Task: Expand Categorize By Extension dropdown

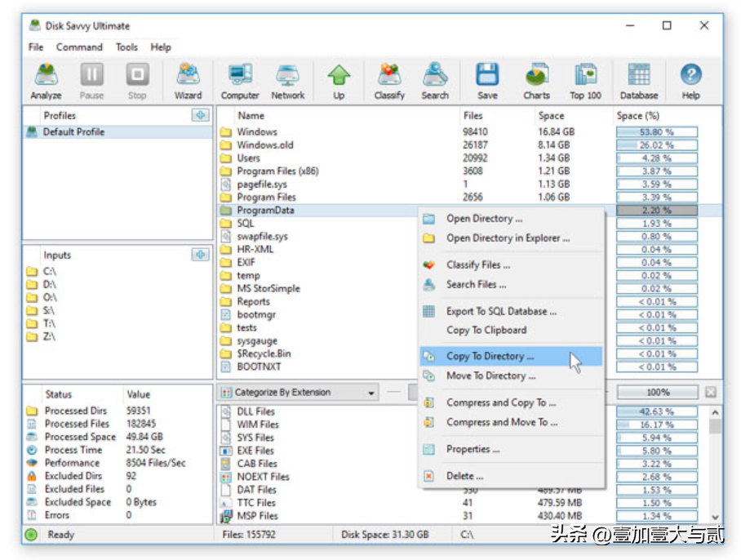Action: (371, 392)
